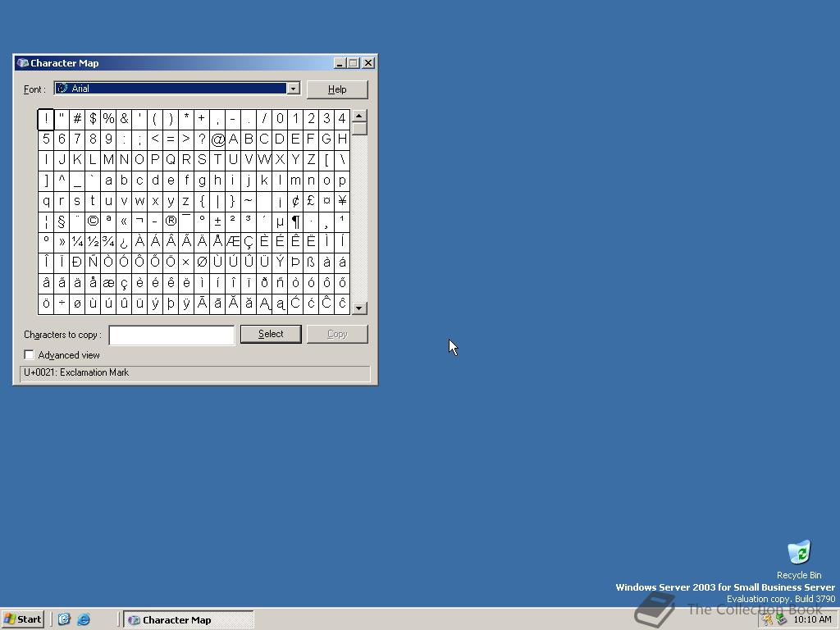Select the @ at-sign character cell

coord(217,139)
